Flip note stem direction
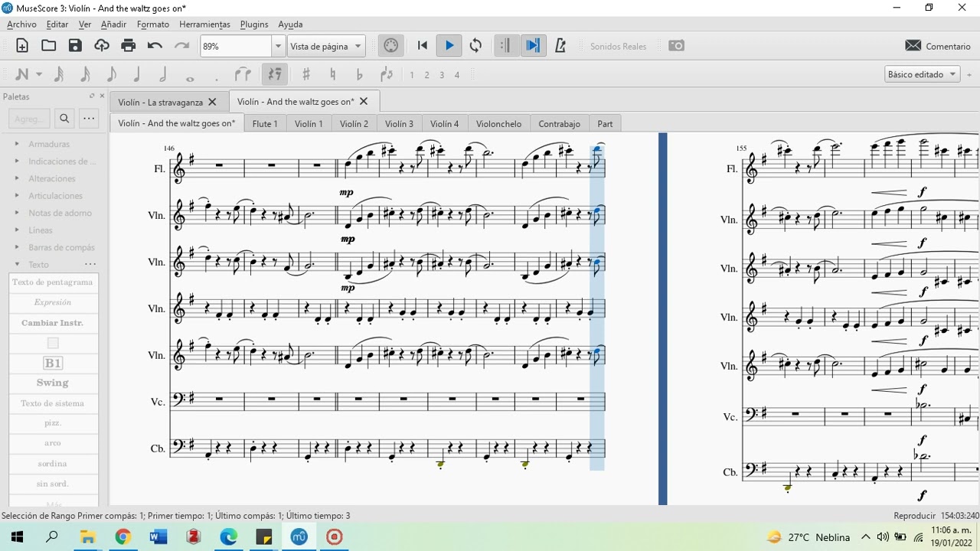 click(x=387, y=74)
